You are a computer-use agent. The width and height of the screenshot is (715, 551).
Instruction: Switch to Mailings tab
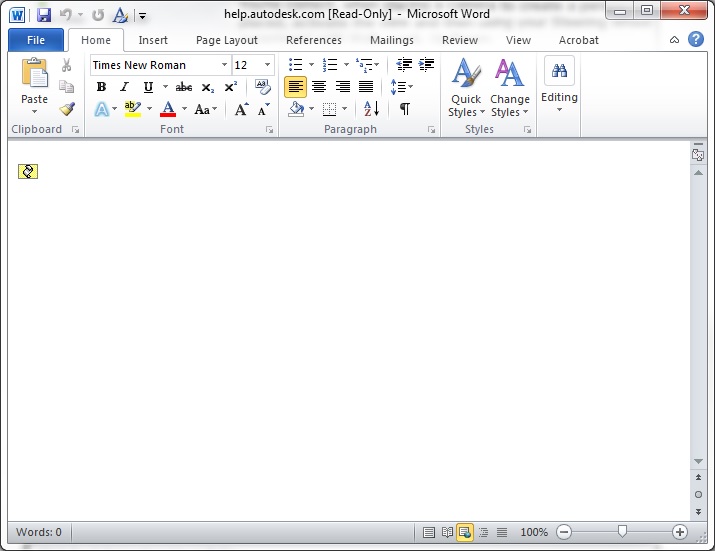click(392, 40)
